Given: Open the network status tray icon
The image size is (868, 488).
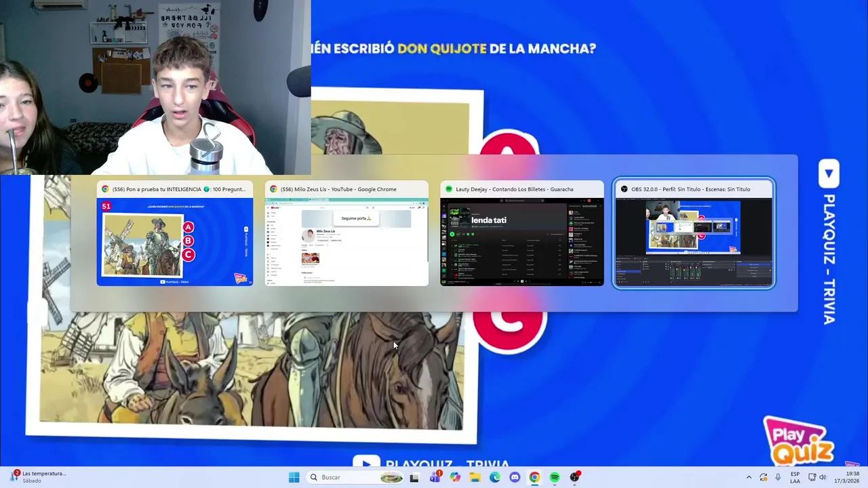Looking at the screenshot, I should coord(811,477).
